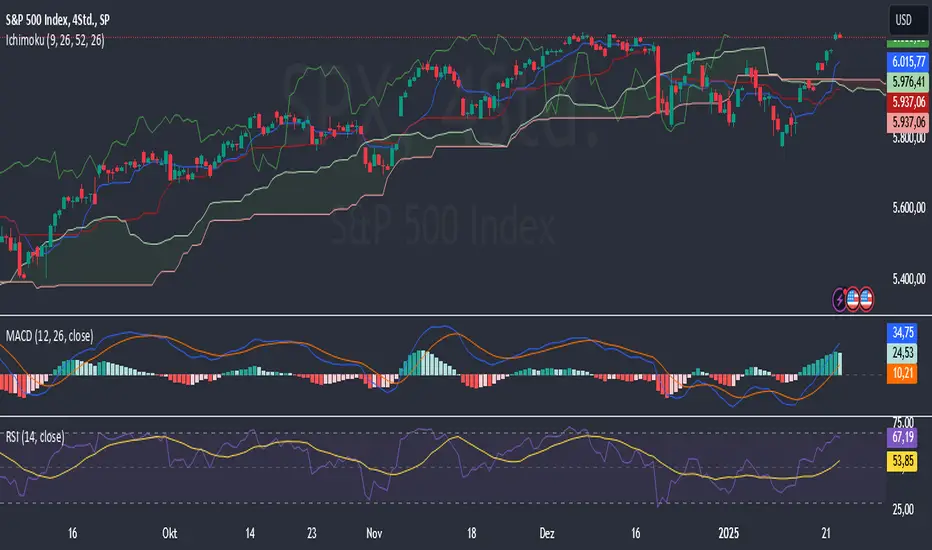Open the rightmost US flag event icon
Image resolution: width=932 pixels, height=550 pixels.
coord(866,299)
